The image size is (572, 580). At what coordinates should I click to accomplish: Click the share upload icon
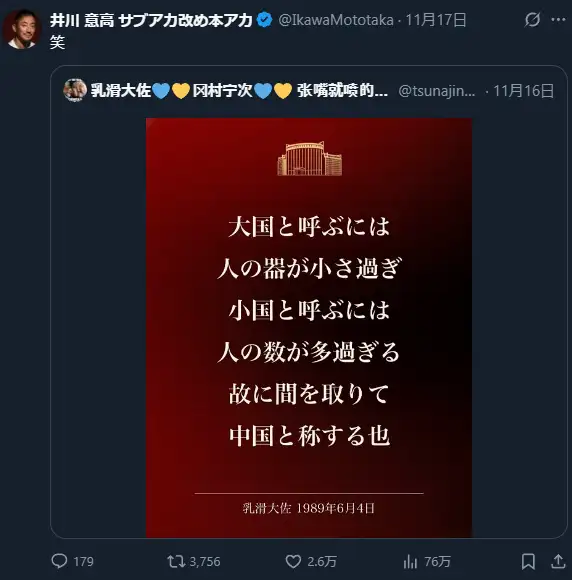(x=558, y=561)
